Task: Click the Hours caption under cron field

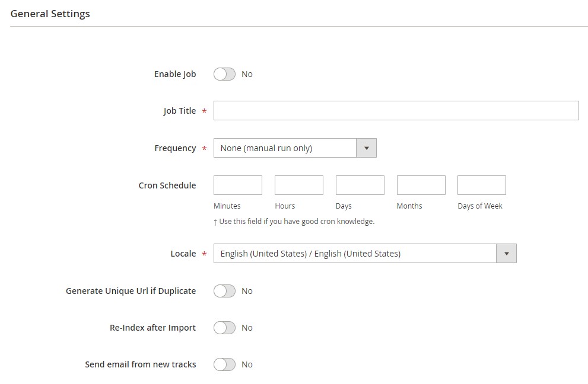Action: [285, 206]
